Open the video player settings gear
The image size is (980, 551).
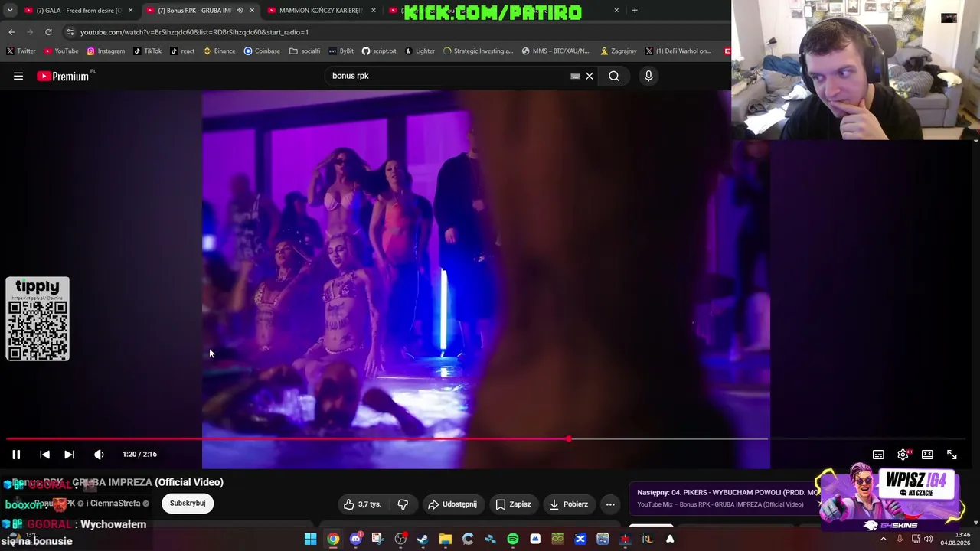903,455
